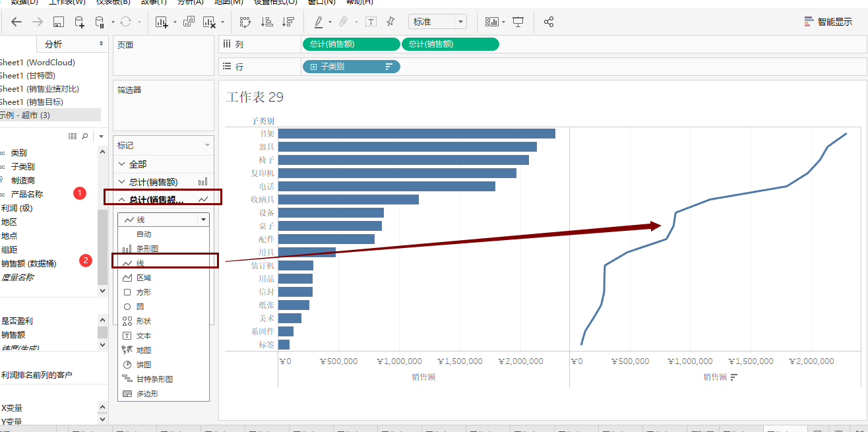Click the search magnifier in data pane
868x432 pixels.
pyautogui.click(x=84, y=136)
